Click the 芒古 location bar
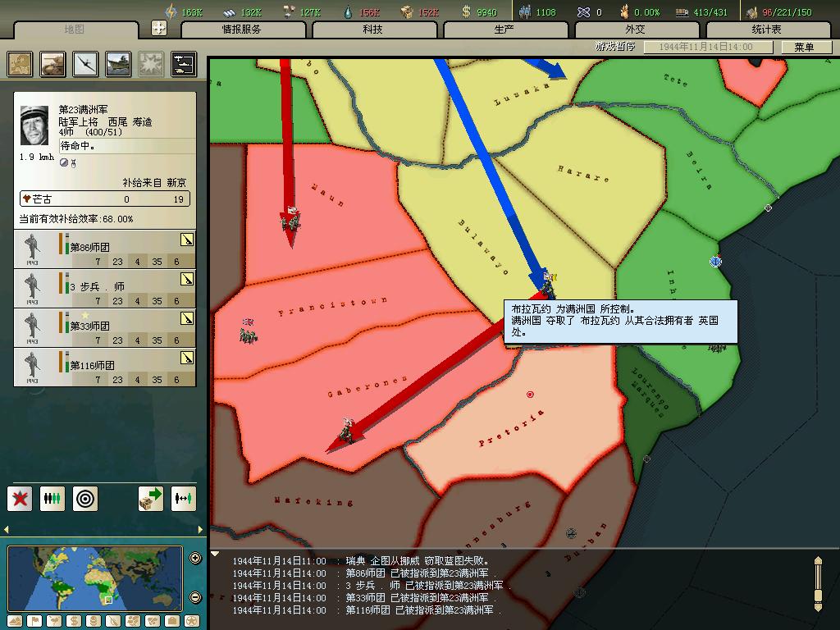The image size is (840, 630). click(105, 199)
